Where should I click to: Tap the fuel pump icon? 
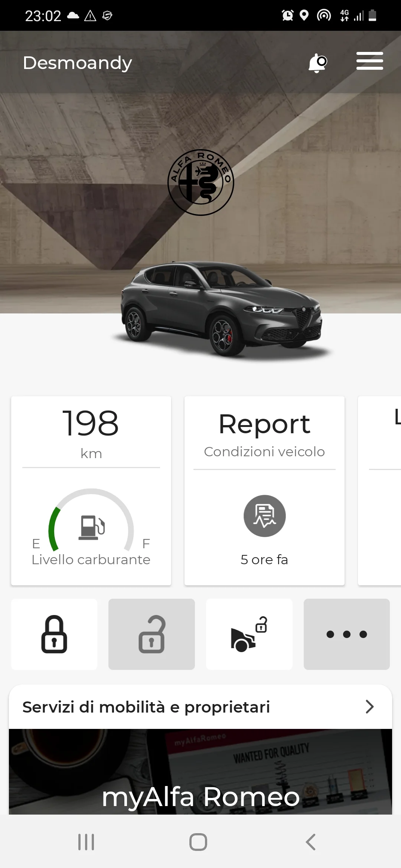(91, 527)
